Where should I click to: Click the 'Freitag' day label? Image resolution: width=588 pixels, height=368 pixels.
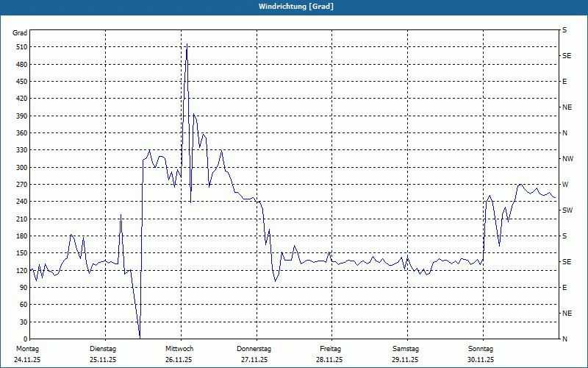[330, 348]
